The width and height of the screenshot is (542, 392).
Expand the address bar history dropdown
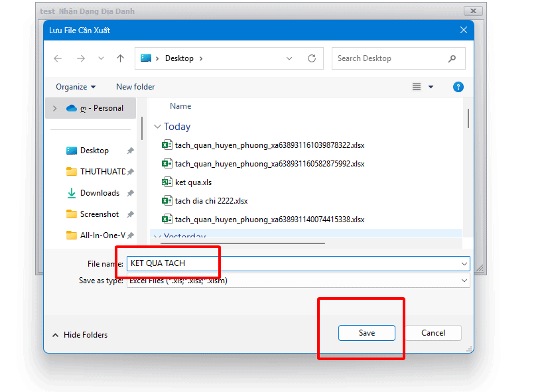pyautogui.click(x=289, y=58)
